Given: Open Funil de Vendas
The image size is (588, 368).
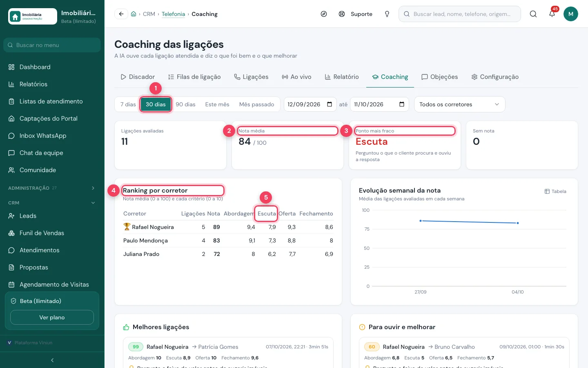Looking at the screenshot, I should pyautogui.click(x=52, y=233).
